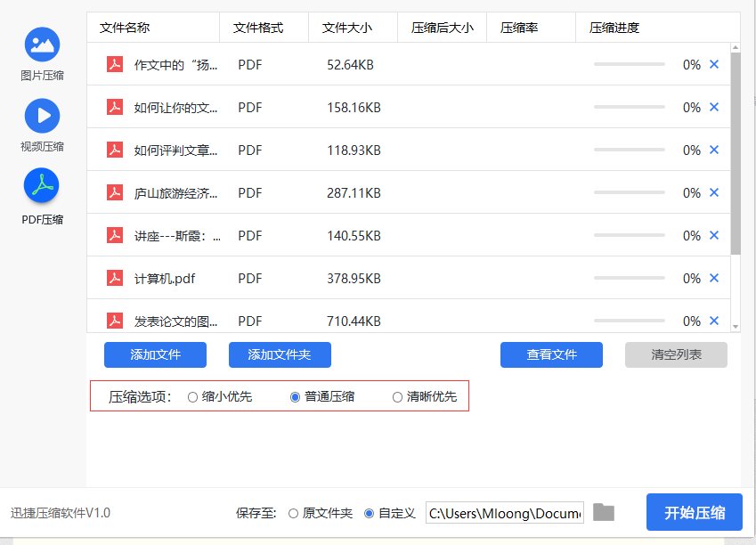Clear the list using 清空列表
756x545 pixels.
click(x=676, y=354)
